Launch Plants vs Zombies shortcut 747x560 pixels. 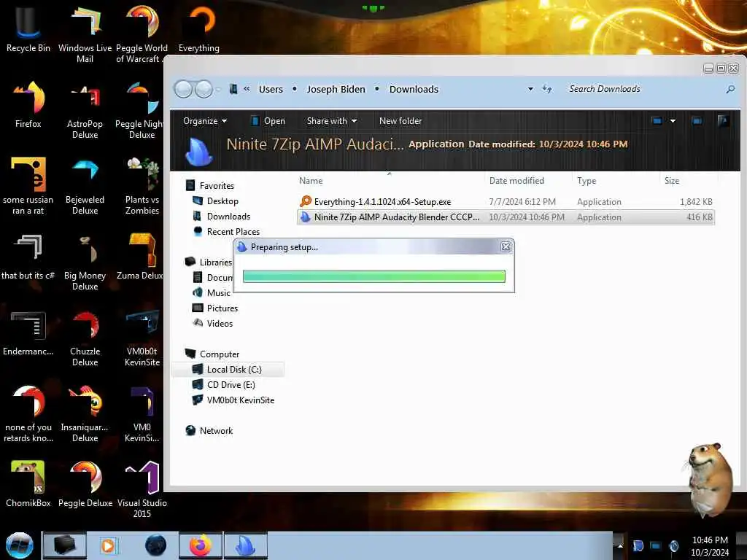(142, 186)
